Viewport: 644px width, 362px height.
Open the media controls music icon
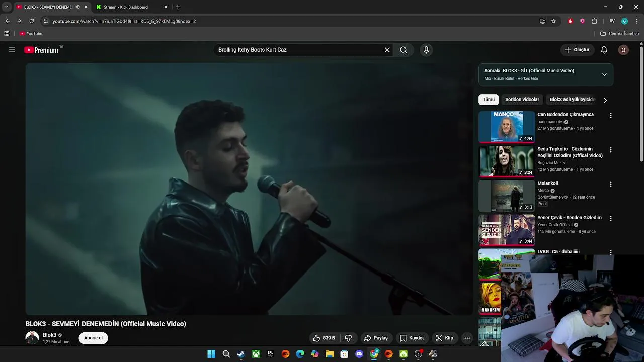click(x=612, y=21)
